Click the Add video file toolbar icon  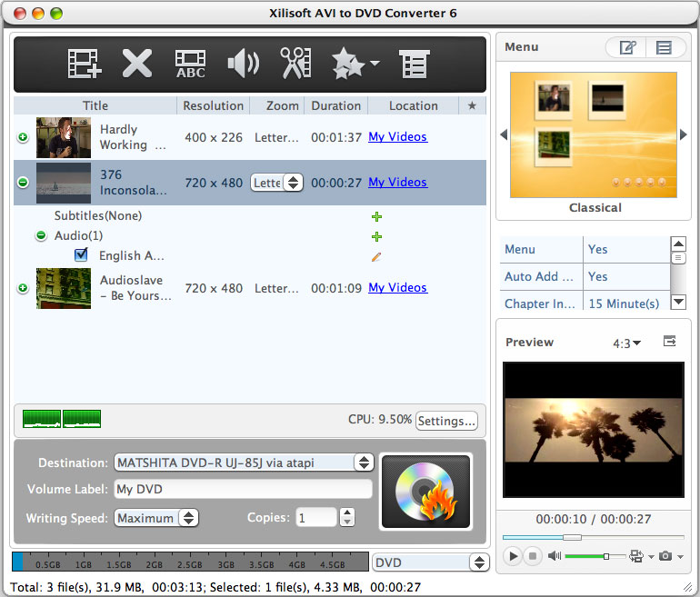pyautogui.click(x=84, y=64)
